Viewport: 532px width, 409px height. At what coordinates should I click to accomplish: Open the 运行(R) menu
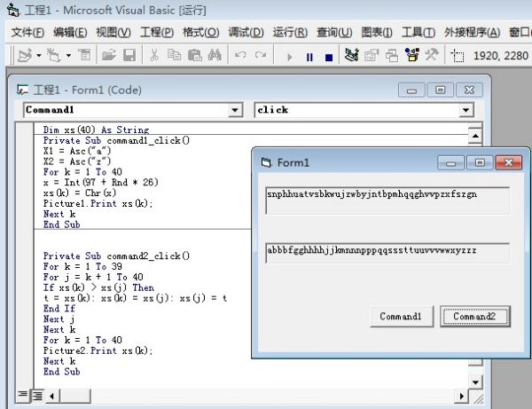290,33
